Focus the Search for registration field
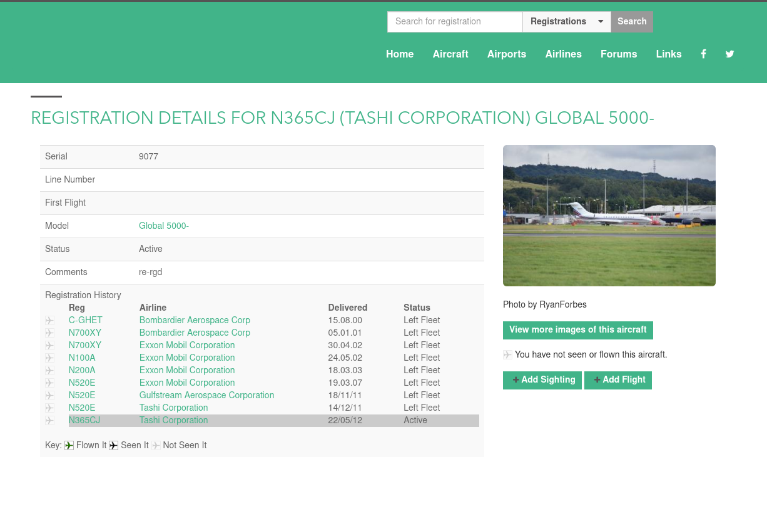Viewport: 767px width, 532px height. pos(455,21)
